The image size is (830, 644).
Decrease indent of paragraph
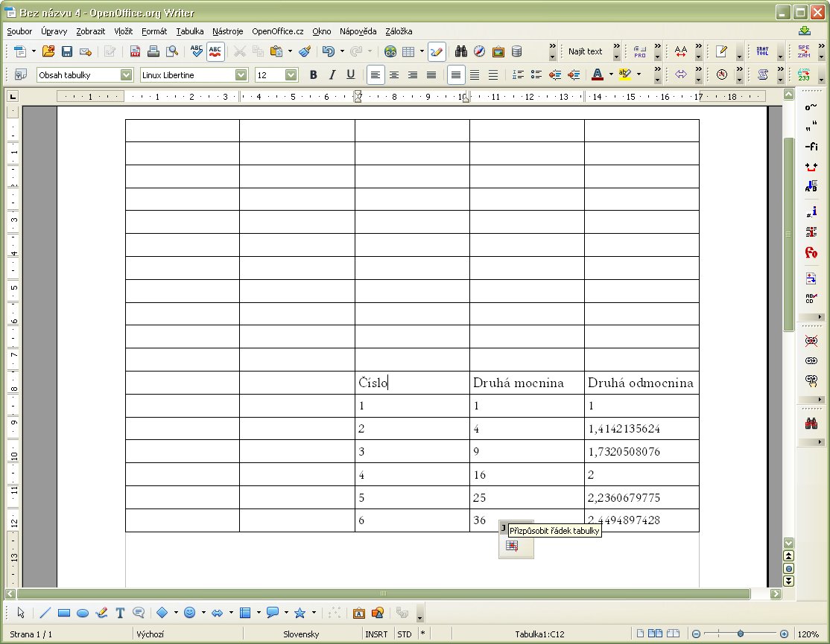click(x=555, y=74)
